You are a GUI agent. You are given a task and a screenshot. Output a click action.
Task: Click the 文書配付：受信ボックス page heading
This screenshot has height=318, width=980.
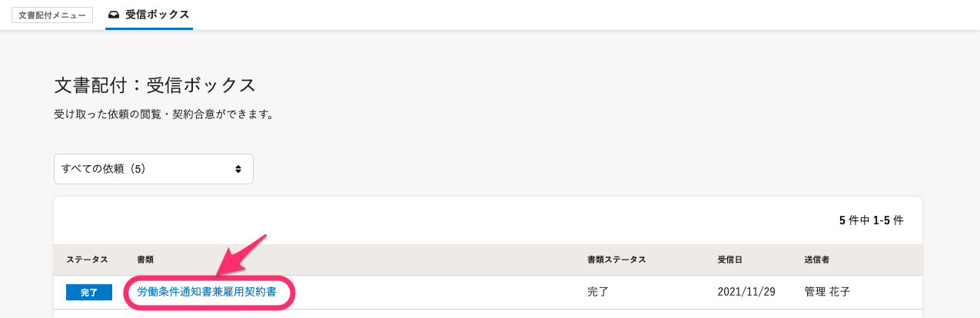point(155,85)
